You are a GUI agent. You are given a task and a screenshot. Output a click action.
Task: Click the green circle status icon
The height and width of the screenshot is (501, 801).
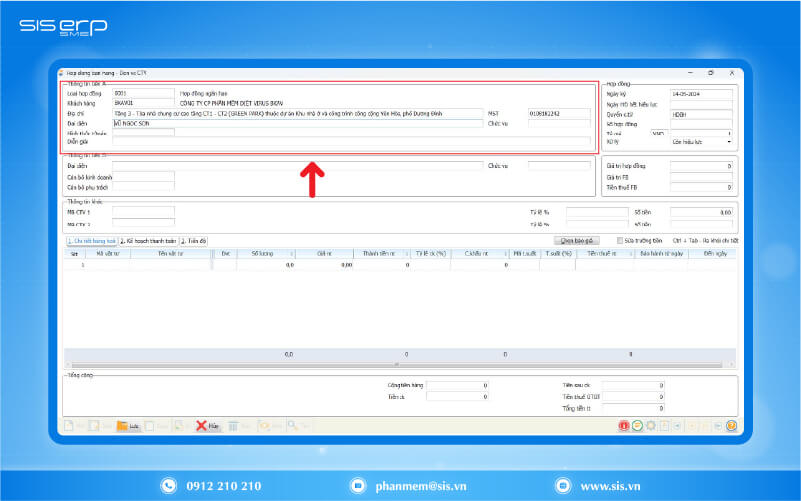pos(636,426)
